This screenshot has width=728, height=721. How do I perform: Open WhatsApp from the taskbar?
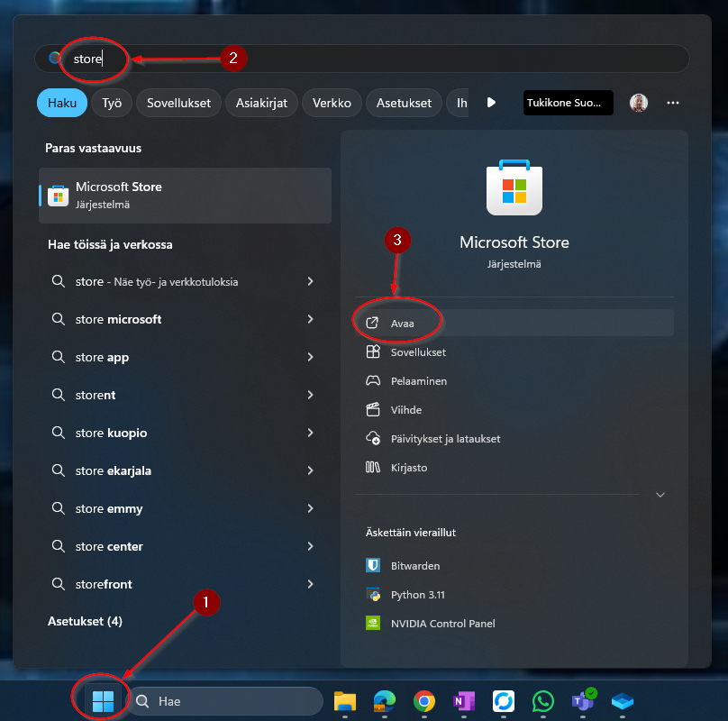pos(542,701)
